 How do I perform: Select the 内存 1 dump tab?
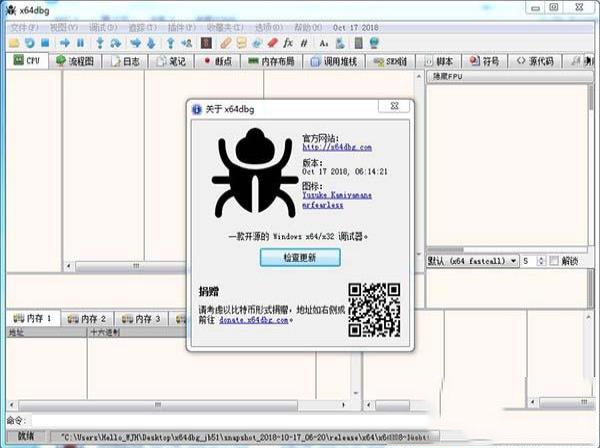33,318
